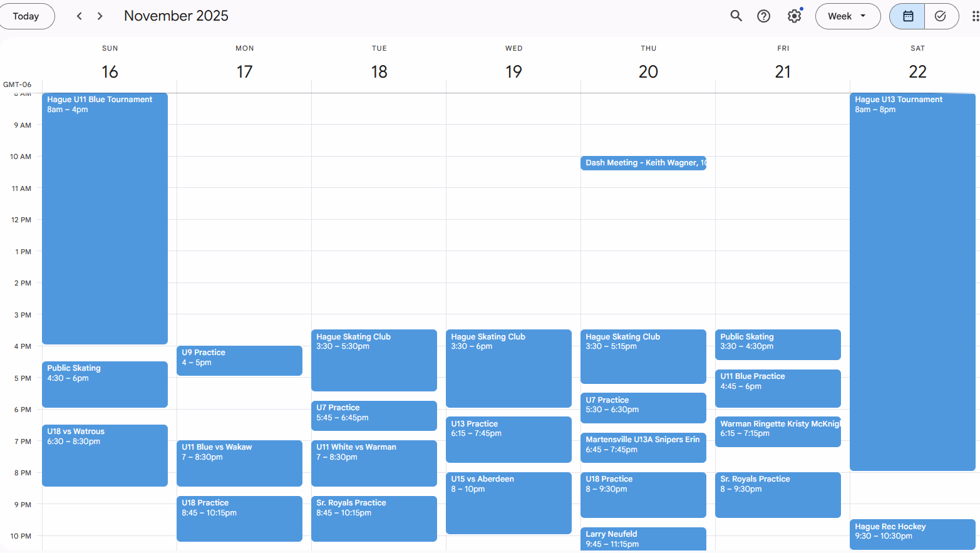
Task: Select Sunday 16 date header
Action: (x=110, y=71)
